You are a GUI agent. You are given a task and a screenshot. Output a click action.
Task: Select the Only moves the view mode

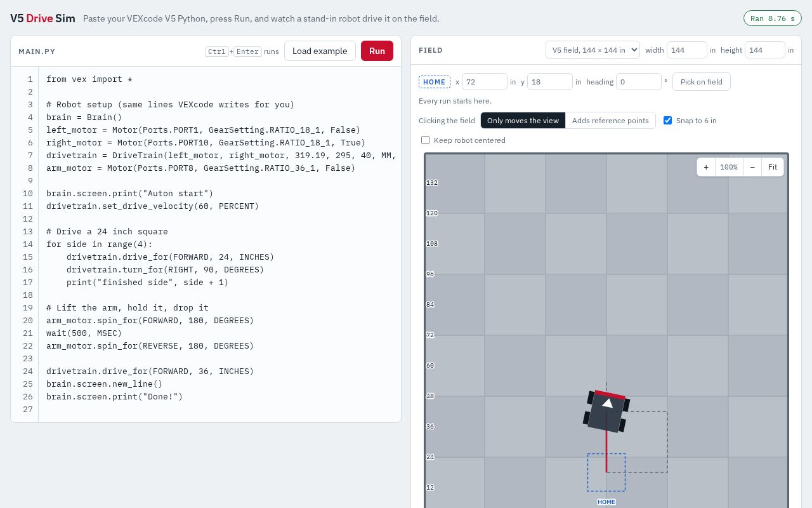[x=523, y=121]
